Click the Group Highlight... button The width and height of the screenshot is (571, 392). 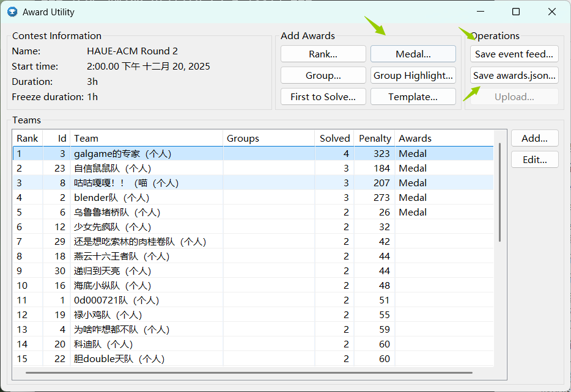click(x=413, y=75)
